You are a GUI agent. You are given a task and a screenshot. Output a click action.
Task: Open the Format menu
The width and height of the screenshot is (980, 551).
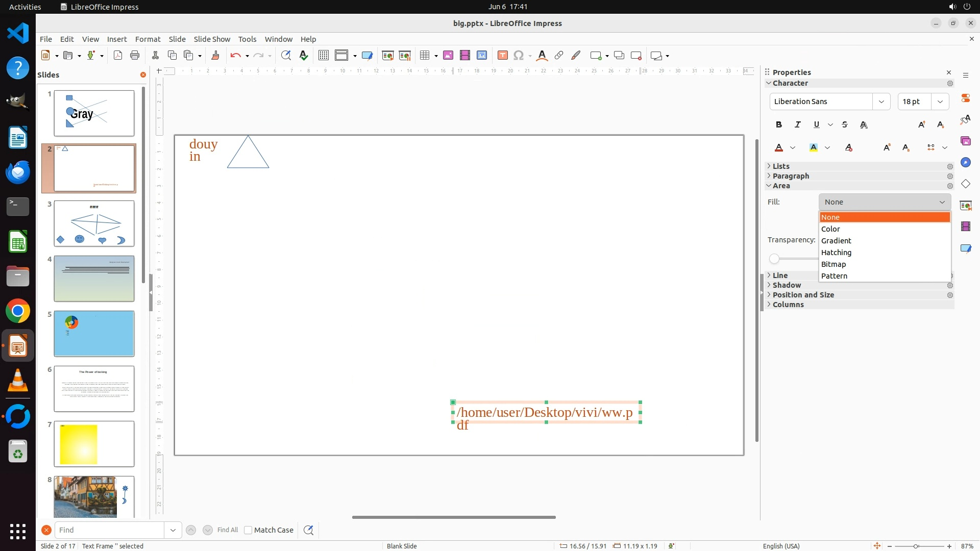click(148, 39)
